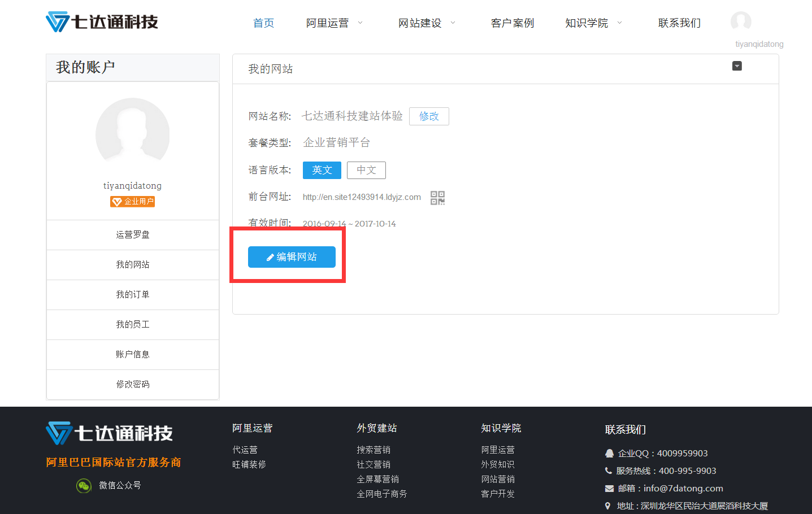Open the en.site12493914.ldyjz.com link
This screenshot has width=812, height=514.
pyautogui.click(x=362, y=197)
